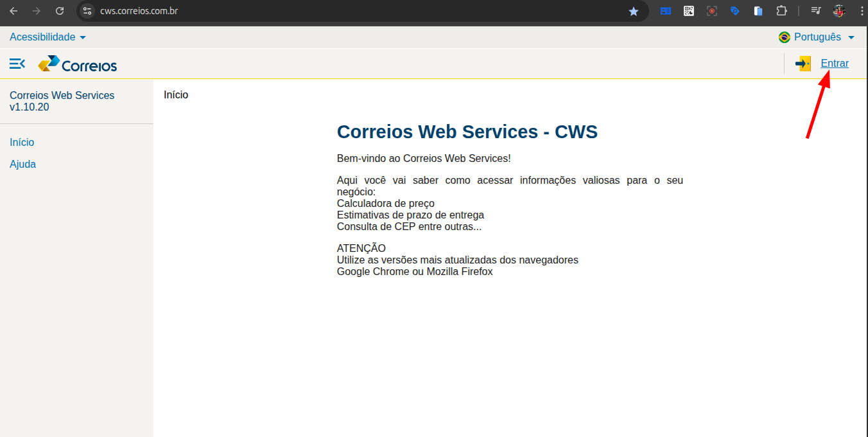The width and height of the screenshot is (868, 437).
Task: Open the blue price tag extension
Action: coord(735,11)
